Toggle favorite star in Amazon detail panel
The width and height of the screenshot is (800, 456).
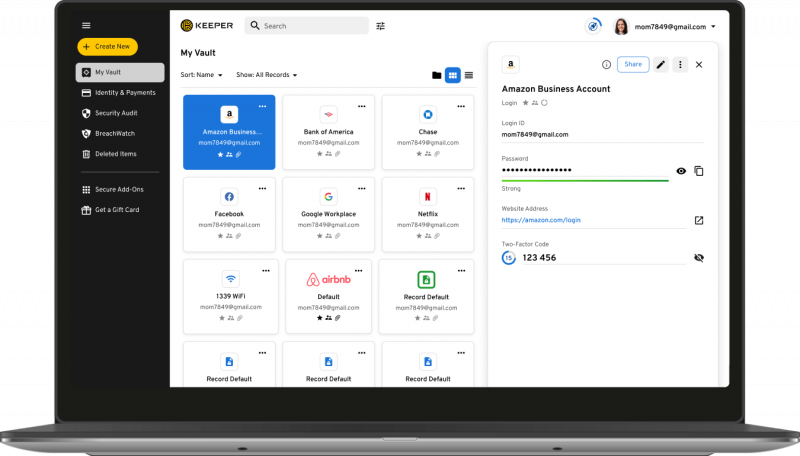(526, 103)
